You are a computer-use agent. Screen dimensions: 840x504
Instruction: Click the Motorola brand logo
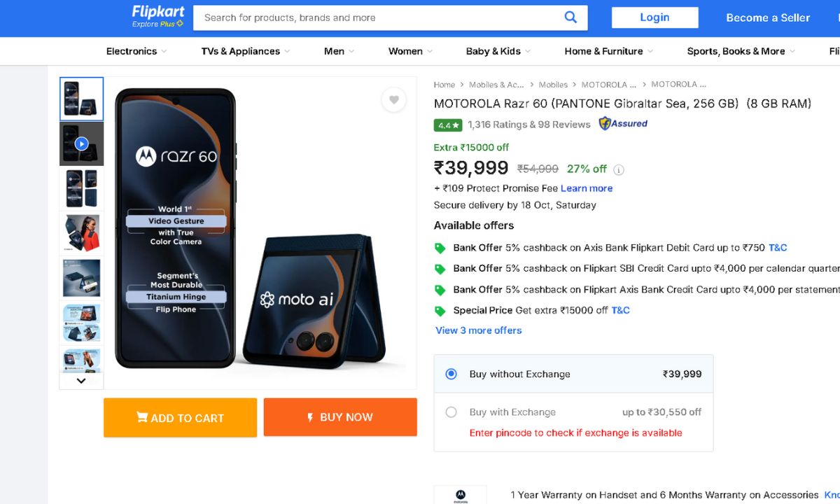coord(460,495)
